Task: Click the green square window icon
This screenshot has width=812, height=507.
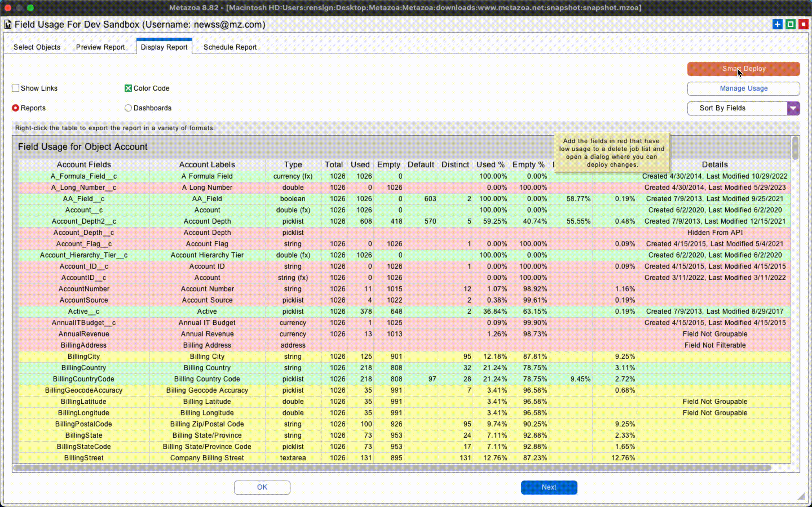Action: 790,25
